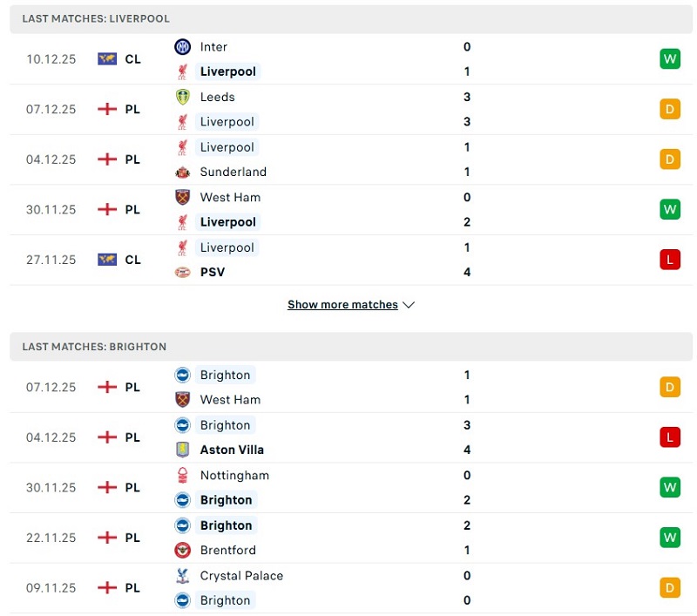Screen dimensions: 697x616
Task: Click the Sunderland club crest
Action: click(x=183, y=172)
